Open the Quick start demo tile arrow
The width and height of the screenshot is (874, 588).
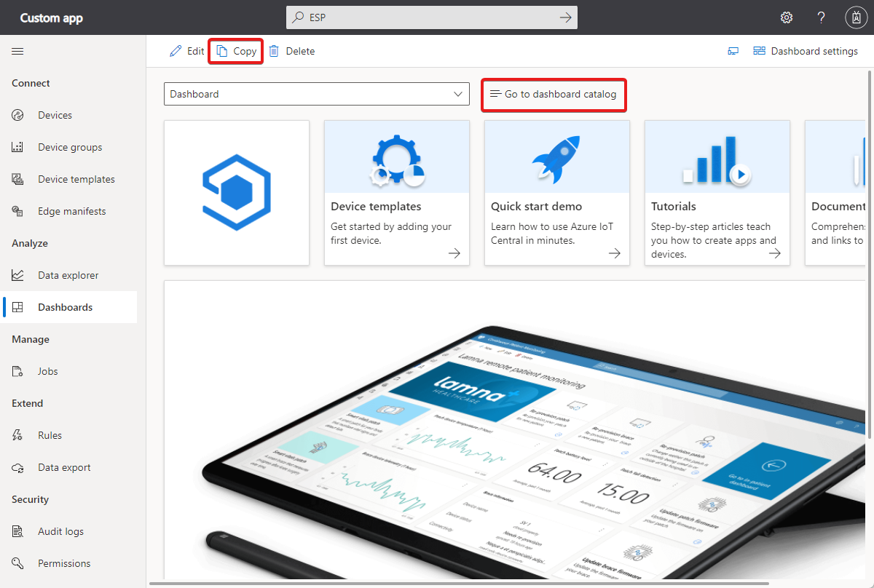pyautogui.click(x=615, y=253)
